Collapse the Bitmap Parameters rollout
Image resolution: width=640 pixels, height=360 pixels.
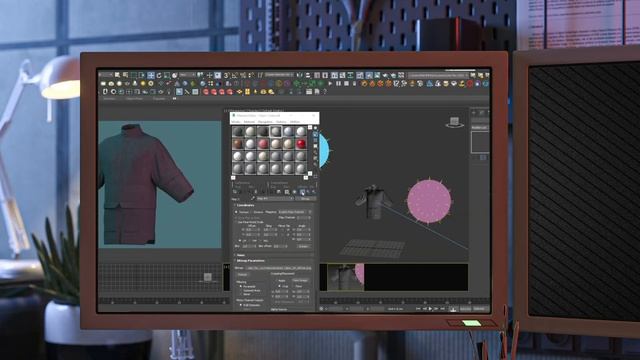coord(251,261)
